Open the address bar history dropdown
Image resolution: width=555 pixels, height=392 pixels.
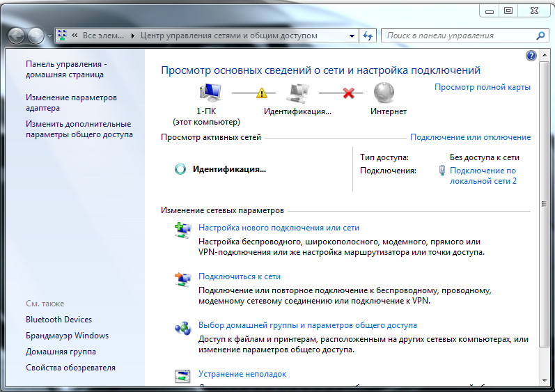(351, 36)
